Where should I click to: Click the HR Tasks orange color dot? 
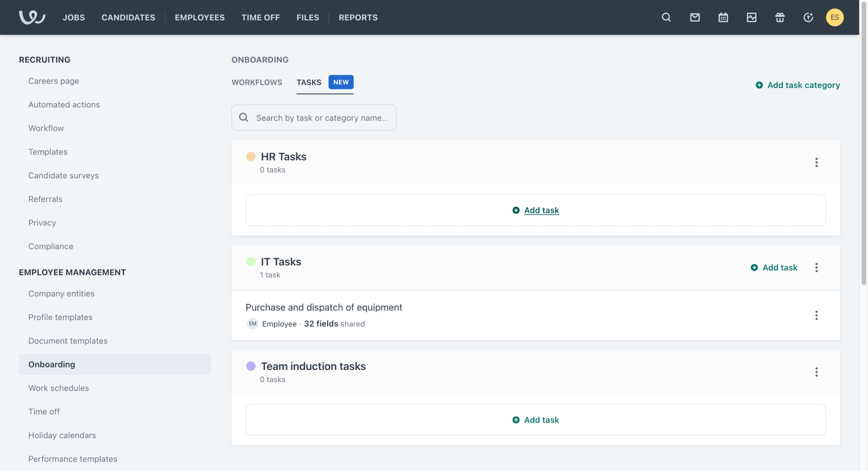point(251,157)
